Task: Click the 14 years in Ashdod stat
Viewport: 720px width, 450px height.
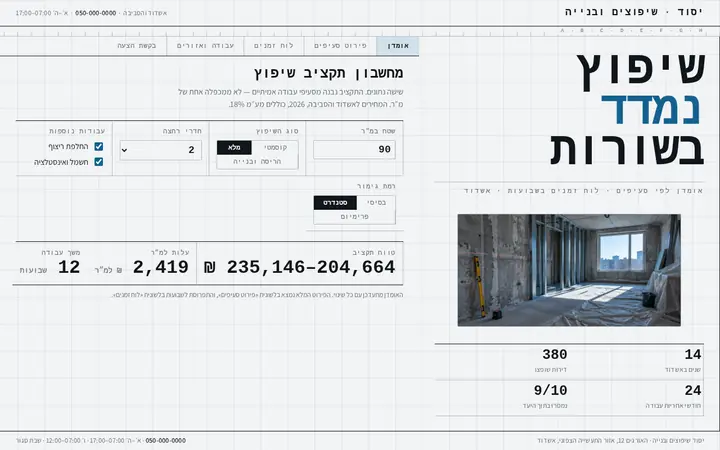Action: [693, 354]
